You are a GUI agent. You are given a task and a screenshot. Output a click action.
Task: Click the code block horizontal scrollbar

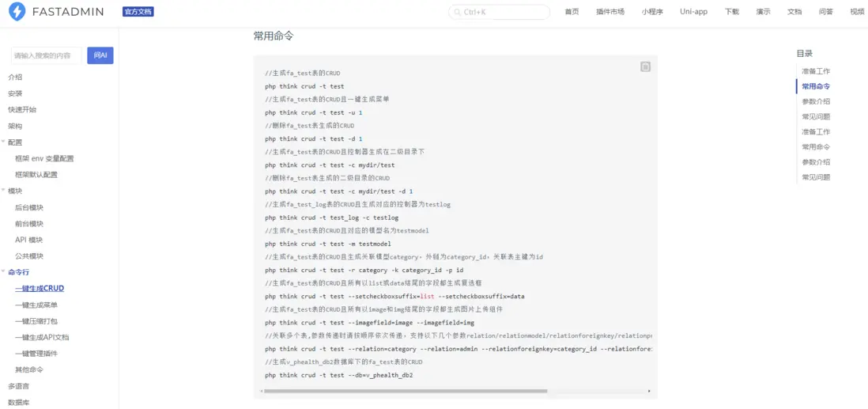(x=406, y=391)
